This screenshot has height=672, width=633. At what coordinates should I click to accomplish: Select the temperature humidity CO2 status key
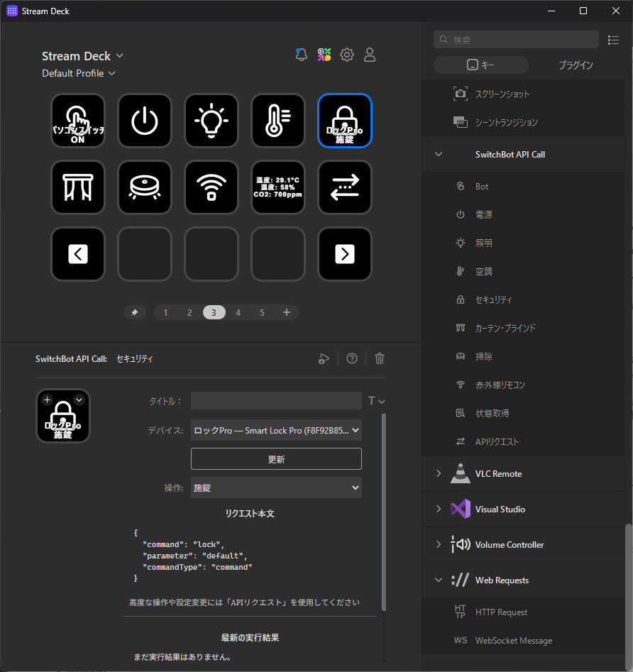[x=278, y=187]
